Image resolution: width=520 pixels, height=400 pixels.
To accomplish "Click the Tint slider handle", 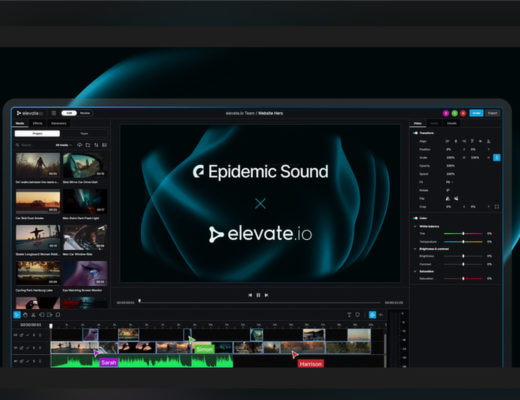I will pos(463,234).
